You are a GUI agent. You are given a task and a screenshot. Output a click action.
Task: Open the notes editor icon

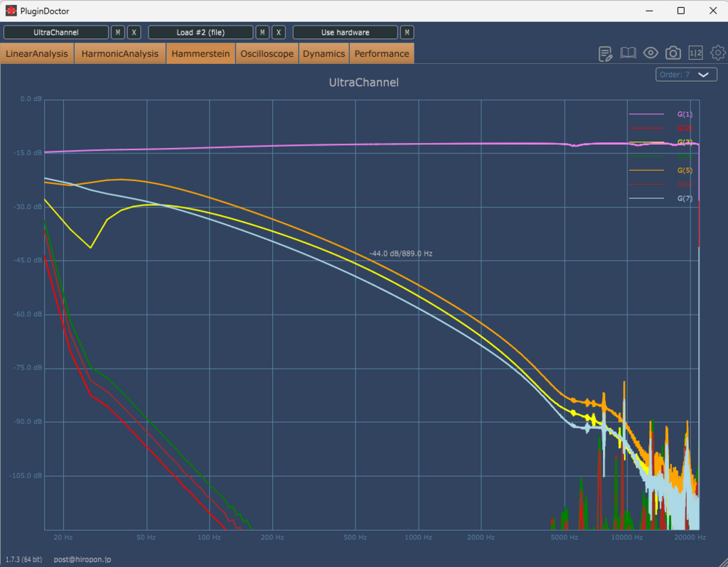pyautogui.click(x=606, y=53)
